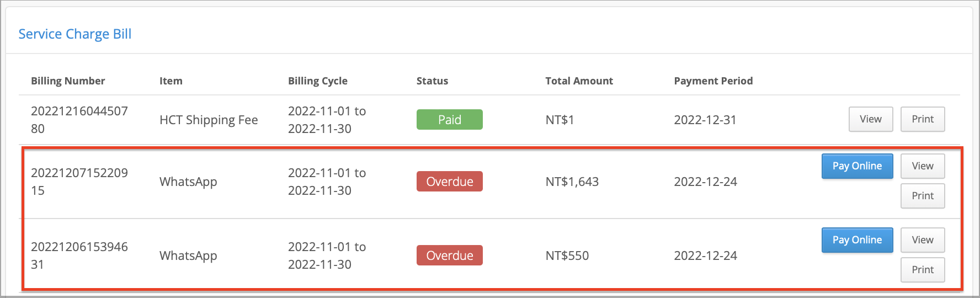Image resolution: width=980 pixels, height=298 pixels.
Task: Click billing number 2022120615394631
Action: coord(79,256)
